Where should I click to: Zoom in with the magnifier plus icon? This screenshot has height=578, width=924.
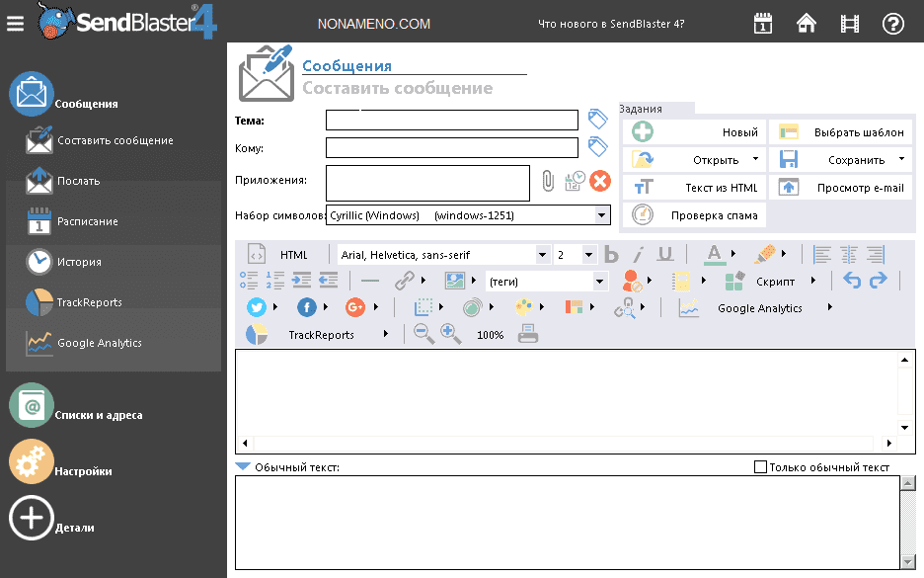tap(451, 334)
